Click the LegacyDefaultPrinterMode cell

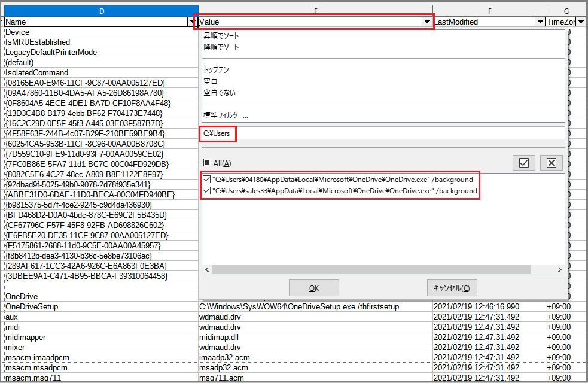[x=101, y=53]
